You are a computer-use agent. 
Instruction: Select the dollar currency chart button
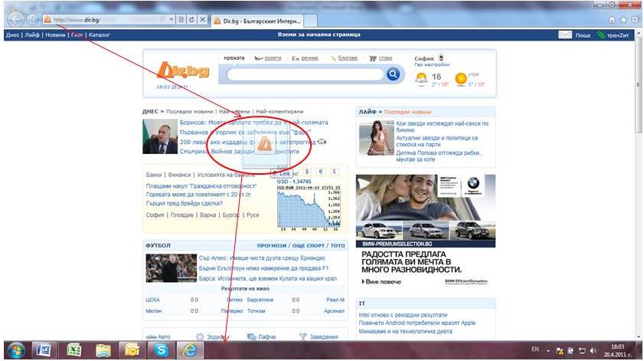tap(307, 172)
